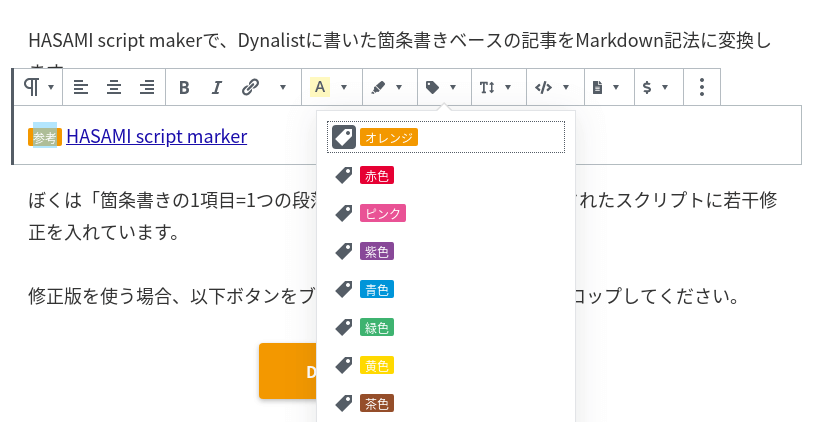Open the dollar sign dropdown arrow
Screen dimensions: 826x422
click(665, 87)
